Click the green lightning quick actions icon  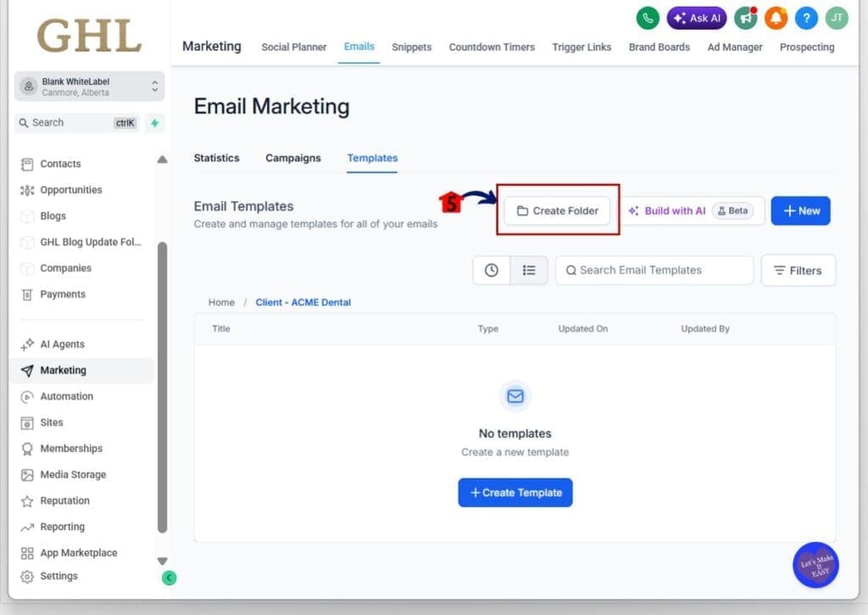pos(154,123)
